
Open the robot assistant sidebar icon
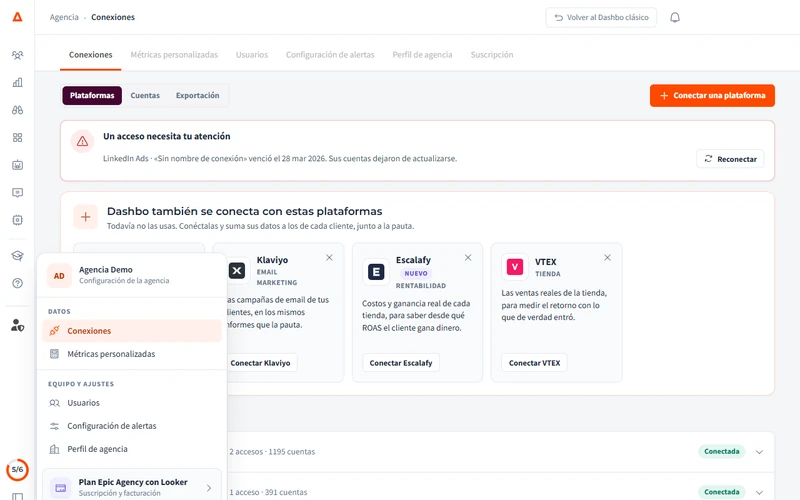click(x=17, y=165)
